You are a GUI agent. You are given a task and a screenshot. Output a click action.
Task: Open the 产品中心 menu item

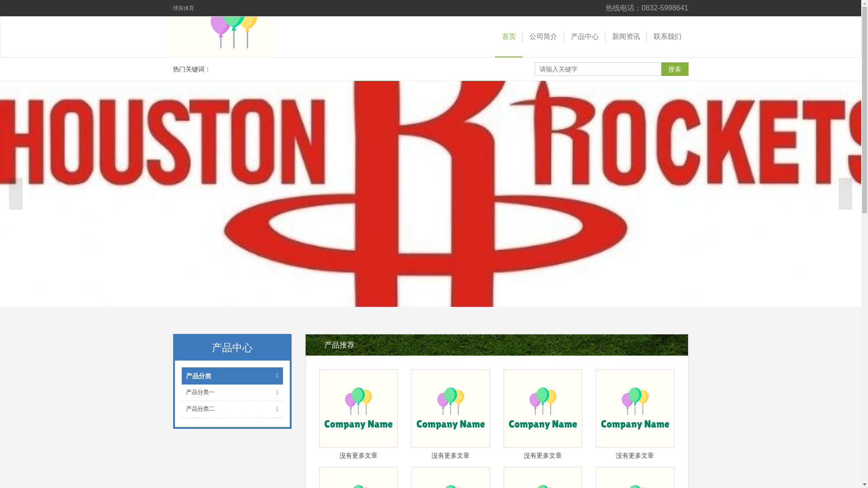585,37
